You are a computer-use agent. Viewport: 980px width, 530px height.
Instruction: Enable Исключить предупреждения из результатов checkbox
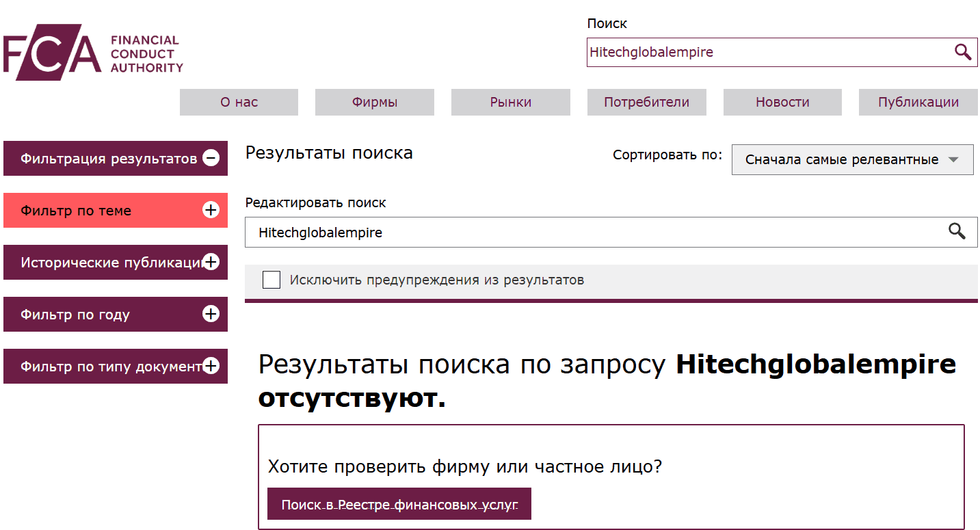[x=272, y=280]
